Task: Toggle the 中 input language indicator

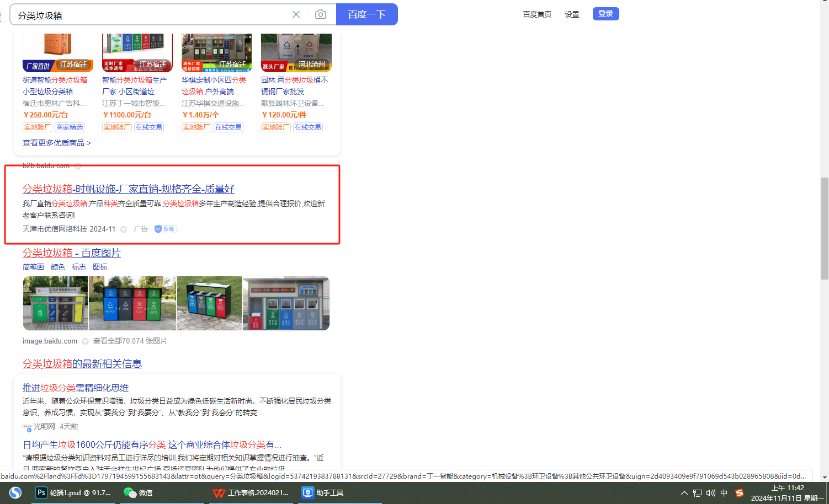Action: click(x=724, y=492)
